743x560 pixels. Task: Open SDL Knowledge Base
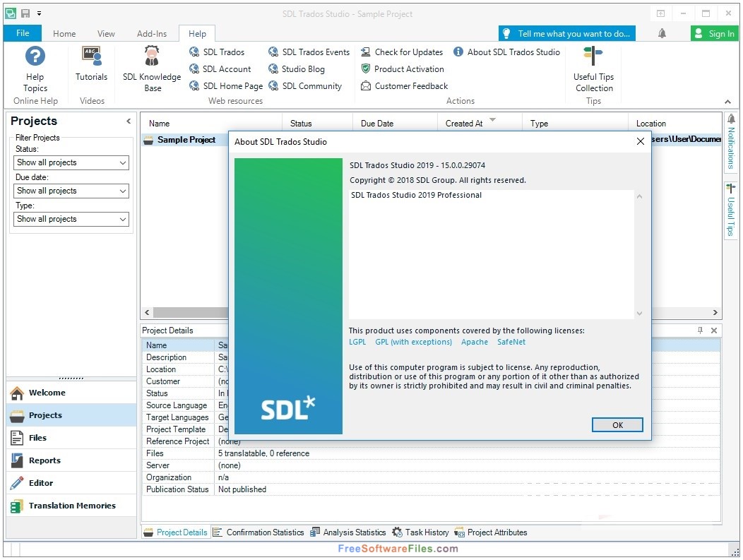(152, 68)
